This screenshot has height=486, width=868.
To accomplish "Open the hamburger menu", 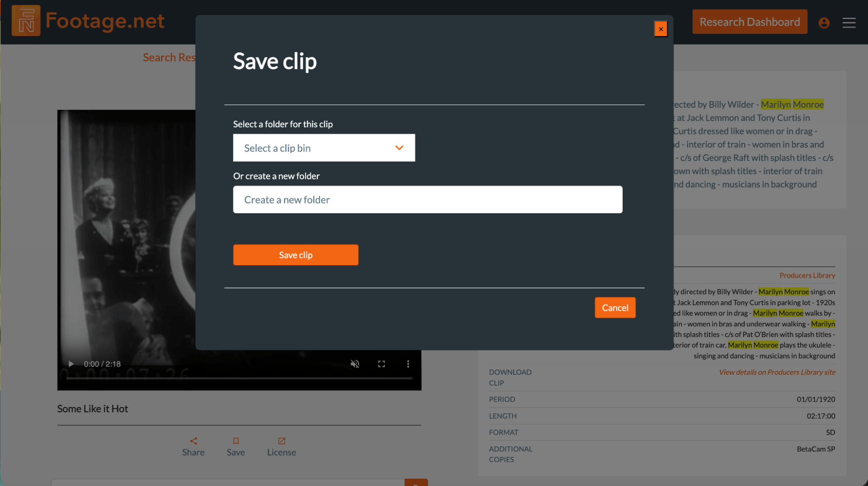I will pyautogui.click(x=849, y=23).
